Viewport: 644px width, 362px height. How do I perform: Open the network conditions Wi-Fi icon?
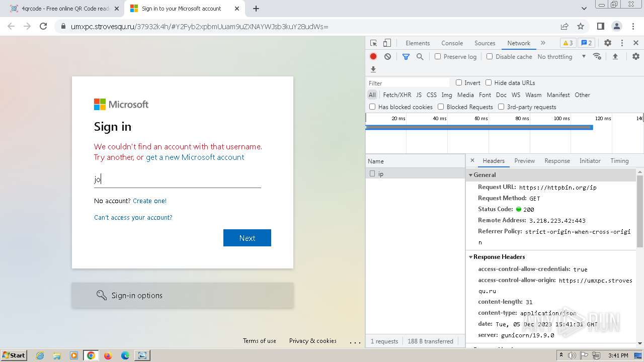pyautogui.click(x=597, y=56)
